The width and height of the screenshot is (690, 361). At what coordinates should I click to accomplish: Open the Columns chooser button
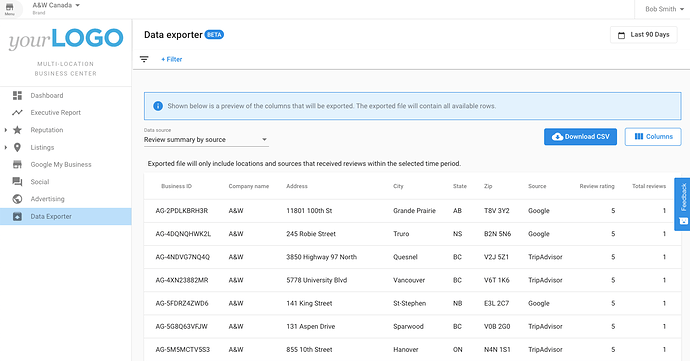coord(653,137)
